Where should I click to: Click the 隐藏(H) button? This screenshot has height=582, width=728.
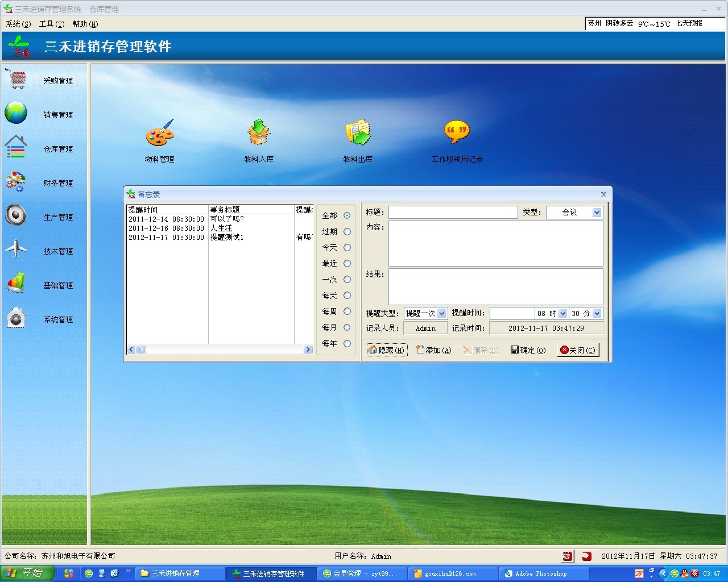tap(387, 350)
